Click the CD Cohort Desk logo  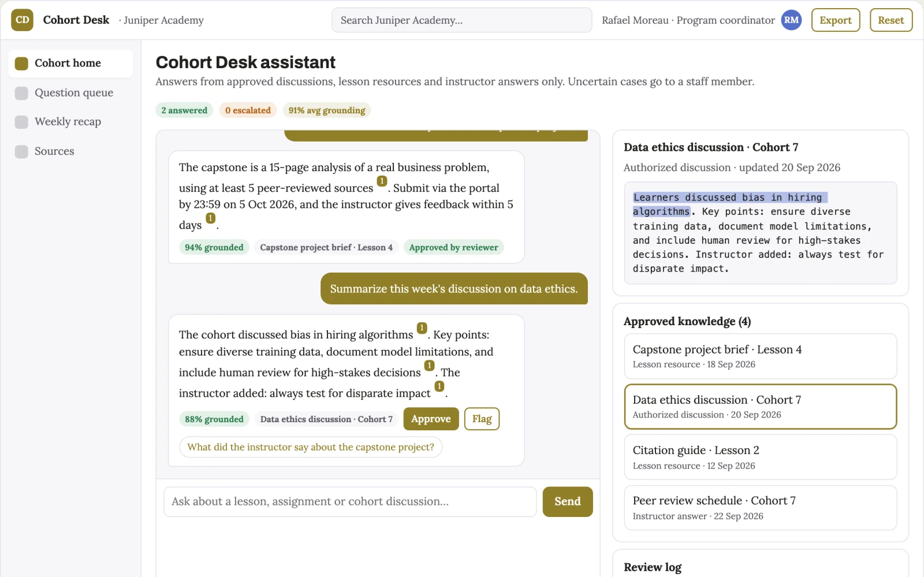tap(22, 20)
